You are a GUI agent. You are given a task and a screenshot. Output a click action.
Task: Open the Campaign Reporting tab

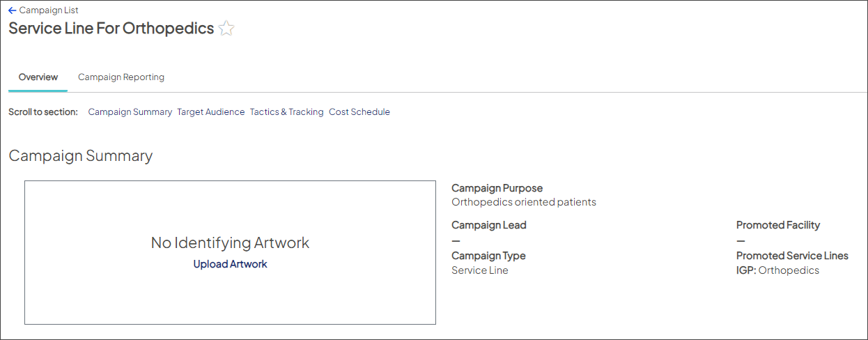(x=121, y=77)
